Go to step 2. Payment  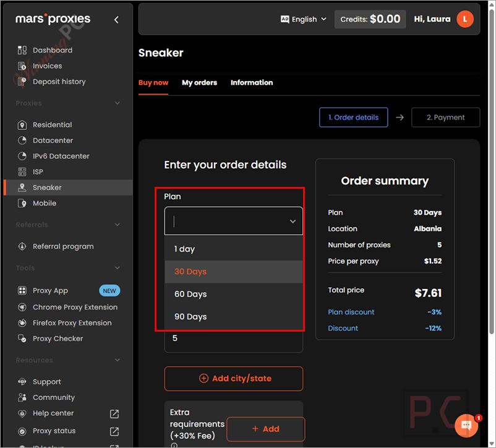click(x=445, y=118)
